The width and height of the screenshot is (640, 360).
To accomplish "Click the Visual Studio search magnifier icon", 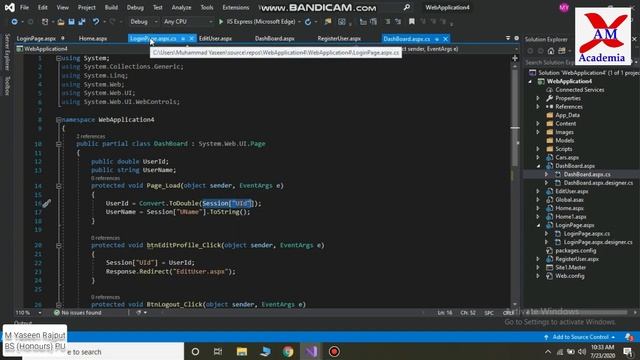I will [x=407, y=7].
